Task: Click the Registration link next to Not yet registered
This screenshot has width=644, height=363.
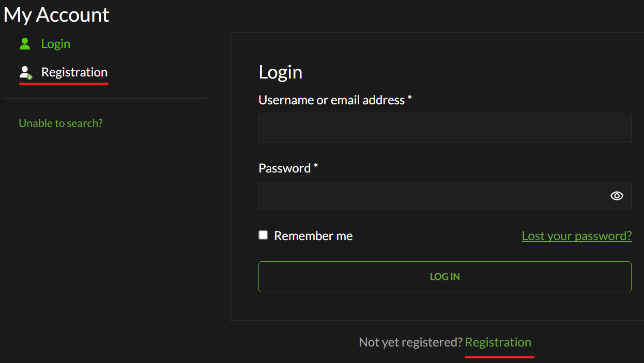Action: pyautogui.click(x=498, y=342)
